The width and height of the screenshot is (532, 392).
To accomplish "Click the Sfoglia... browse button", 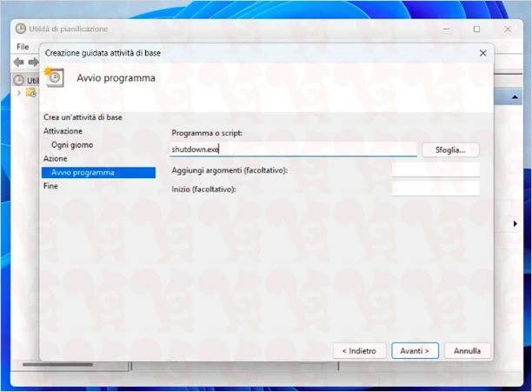I will click(x=450, y=149).
